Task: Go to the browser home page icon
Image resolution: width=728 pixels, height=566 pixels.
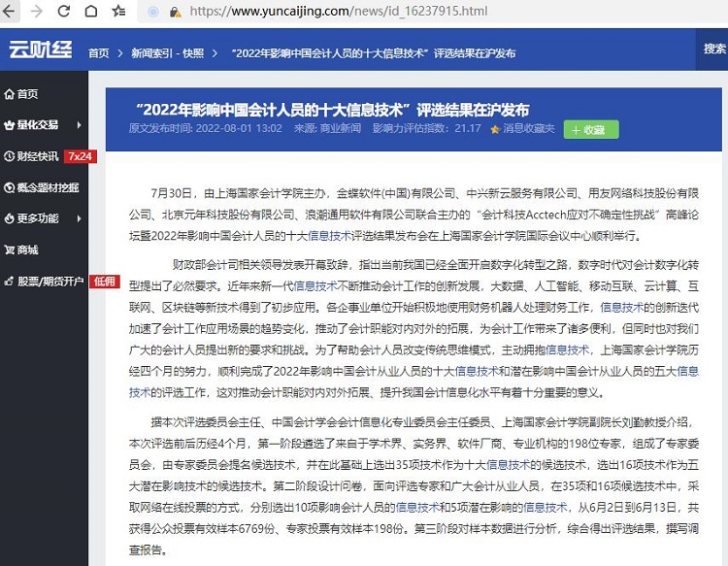Action: 90,12
